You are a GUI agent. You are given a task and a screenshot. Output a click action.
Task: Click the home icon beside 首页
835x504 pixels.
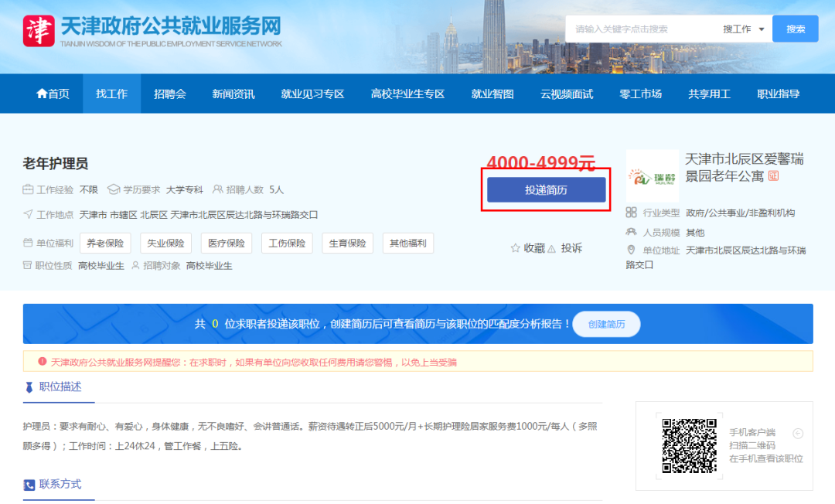point(42,94)
